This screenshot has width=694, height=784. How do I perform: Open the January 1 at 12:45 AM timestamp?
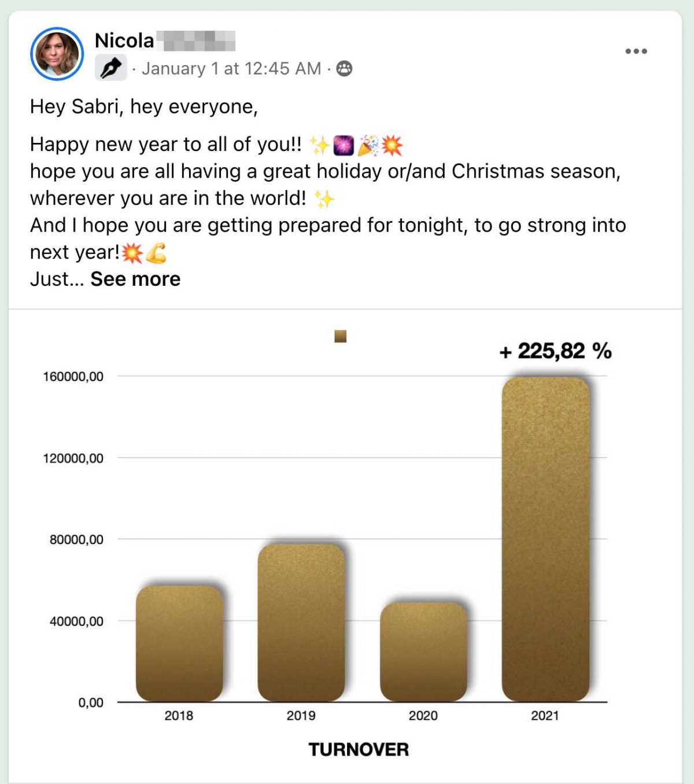click(231, 68)
